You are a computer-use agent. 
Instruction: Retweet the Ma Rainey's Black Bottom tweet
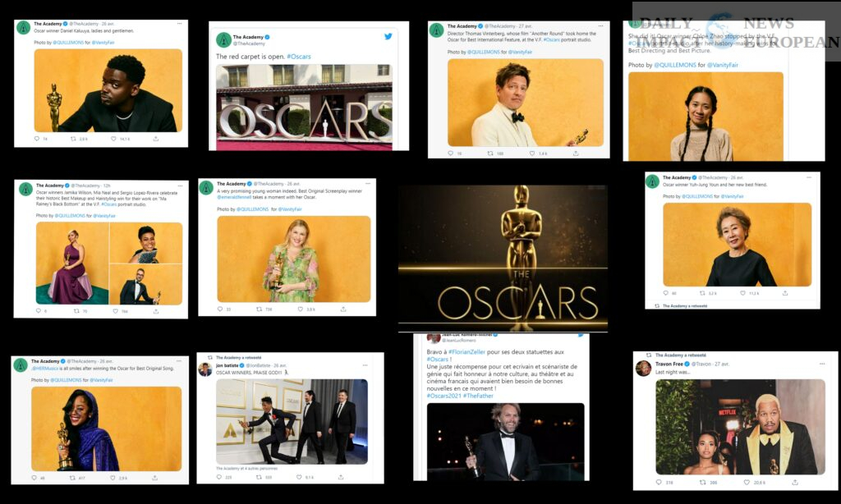click(76, 311)
